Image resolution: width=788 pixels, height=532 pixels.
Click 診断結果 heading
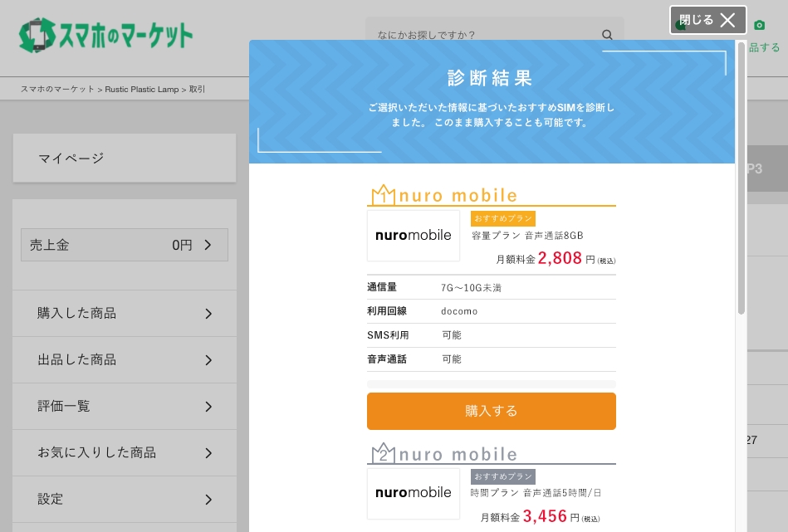pyautogui.click(x=490, y=78)
